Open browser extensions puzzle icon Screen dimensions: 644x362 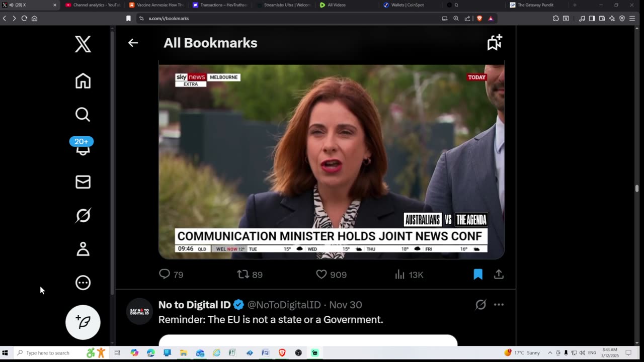coord(556,18)
